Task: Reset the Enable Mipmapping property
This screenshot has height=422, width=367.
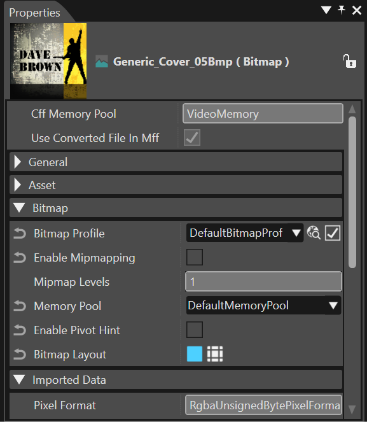Action: (20, 258)
